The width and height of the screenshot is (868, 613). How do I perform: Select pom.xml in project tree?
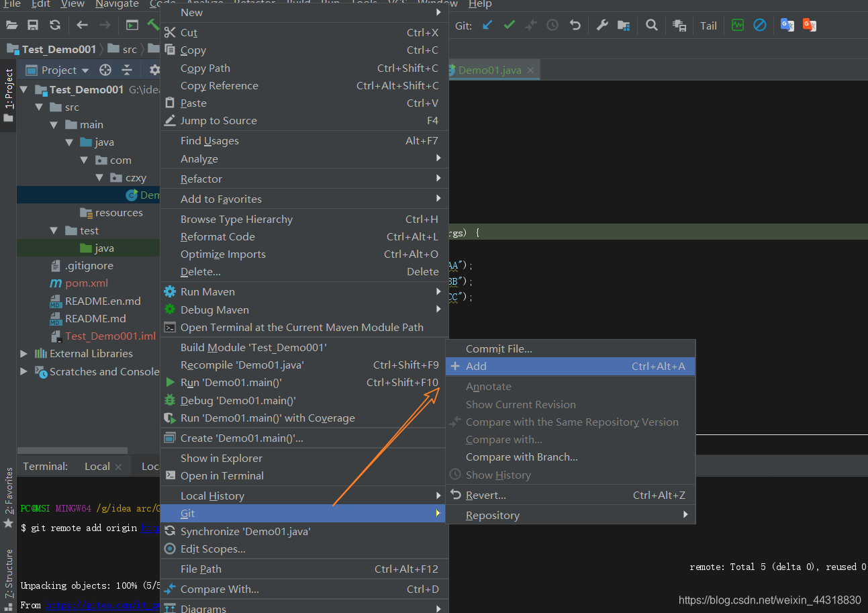click(87, 283)
